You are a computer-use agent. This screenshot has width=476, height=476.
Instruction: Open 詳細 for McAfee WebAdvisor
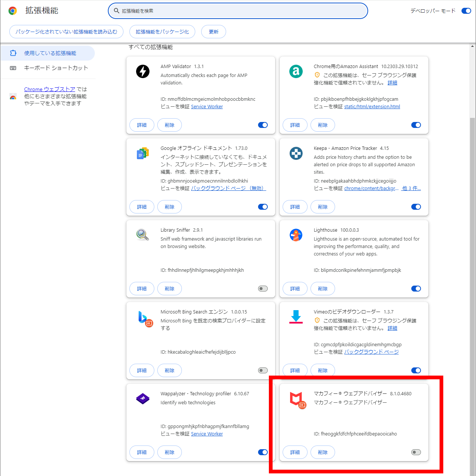(295, 452)
